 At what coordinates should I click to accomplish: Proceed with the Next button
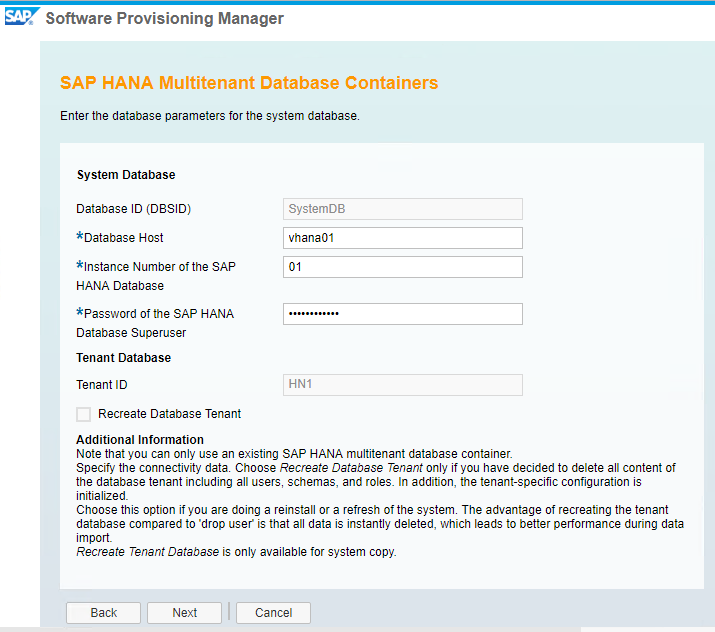click(184, 612)
